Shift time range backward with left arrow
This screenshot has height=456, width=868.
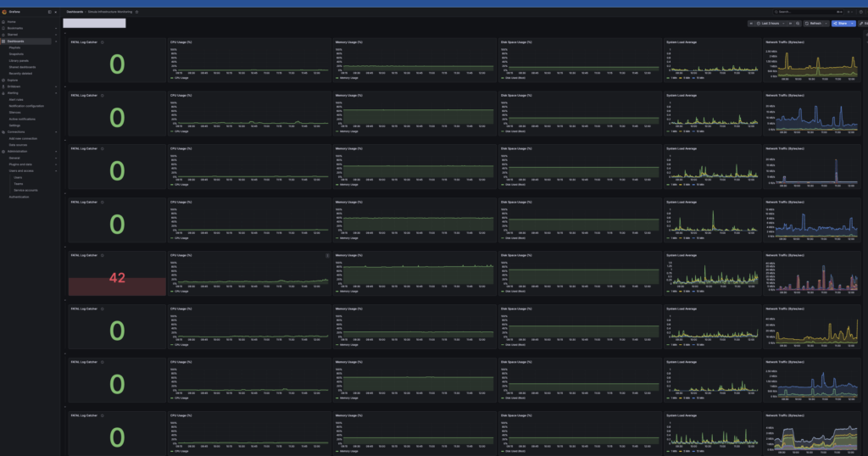click(751, 23)
